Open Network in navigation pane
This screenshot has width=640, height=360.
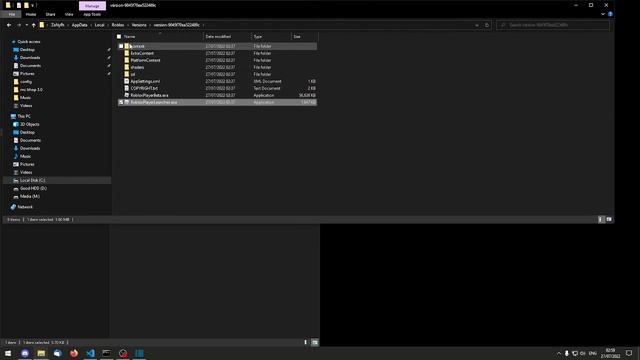point(24,207)
